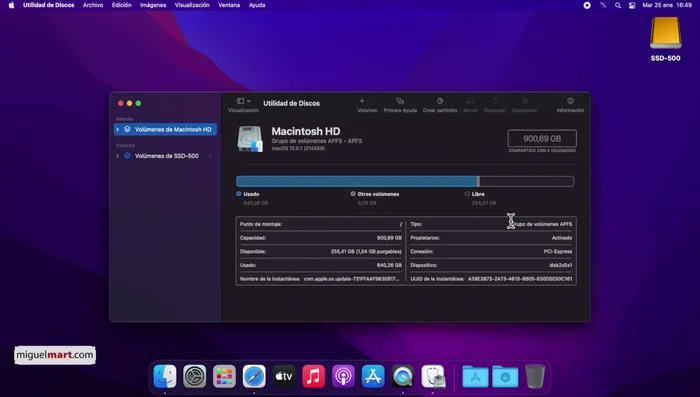Click the dimmed Restaurar restore icon
The width and height of the screenshot is (700, 397).
click(495, 101)
